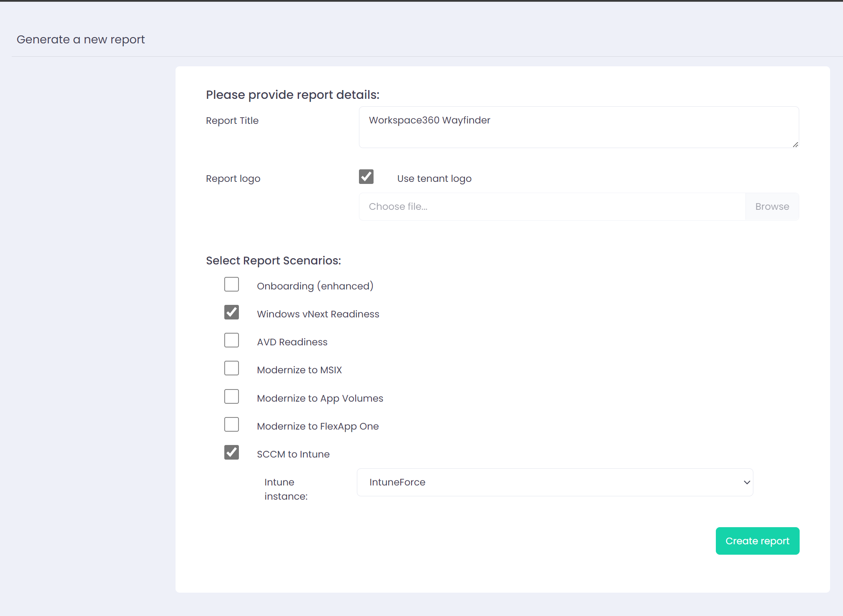Click the Create report button

coord(757,541)
